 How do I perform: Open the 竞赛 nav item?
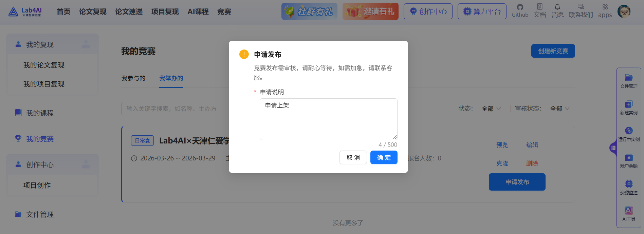(224, 12)
